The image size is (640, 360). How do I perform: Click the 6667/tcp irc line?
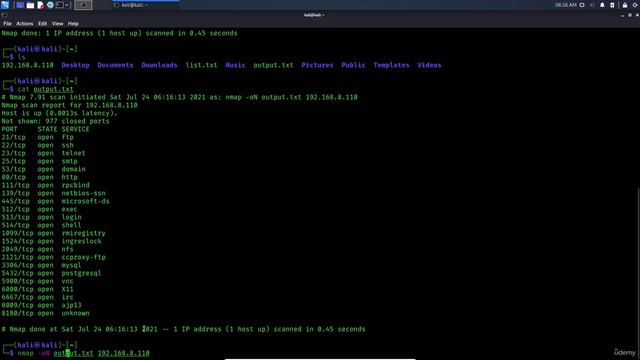pos(38,297)
